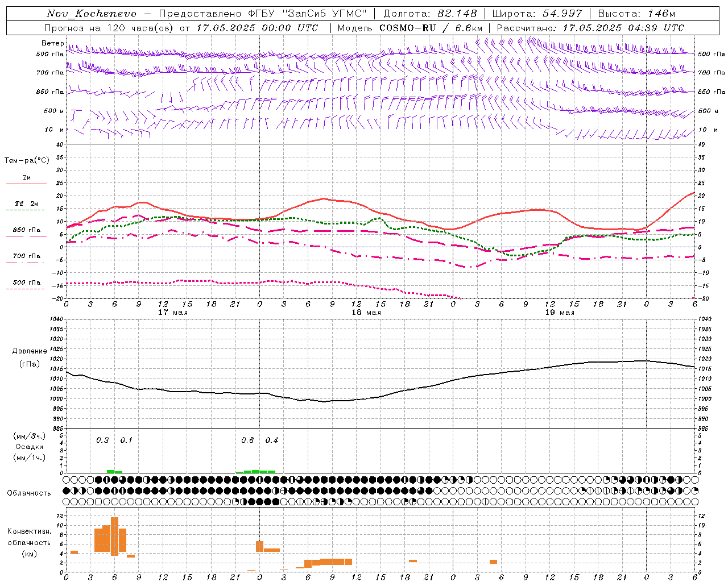Screen dimensions: 728x582
Task: Click the (км) unit label of convective cloudiness
Action: (30, 554)
